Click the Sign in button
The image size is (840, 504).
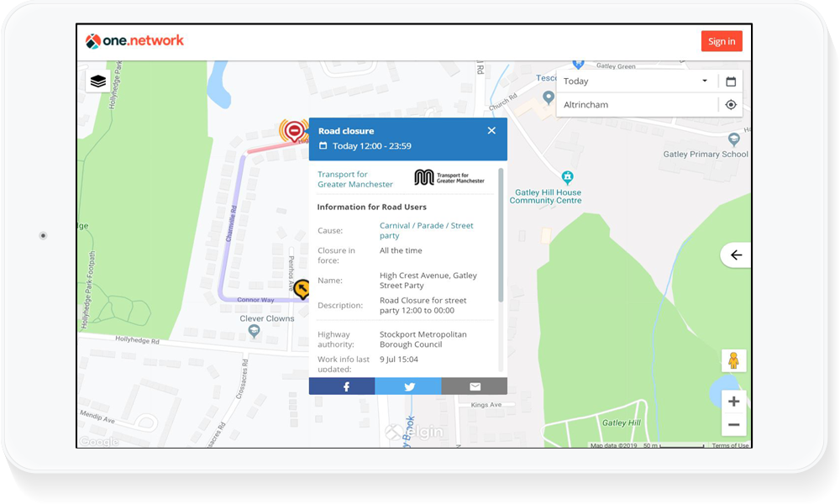pos(722,41)
